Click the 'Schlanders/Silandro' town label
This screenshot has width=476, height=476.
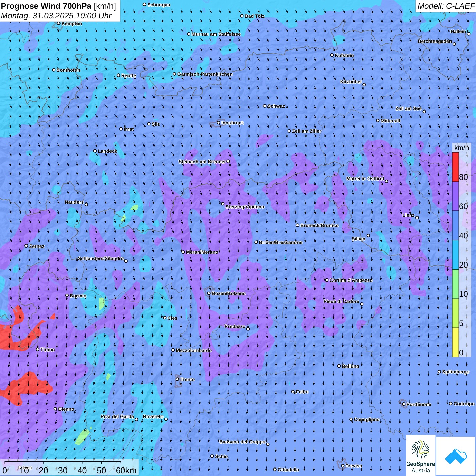pyautogui.click(x=101, y=258)
